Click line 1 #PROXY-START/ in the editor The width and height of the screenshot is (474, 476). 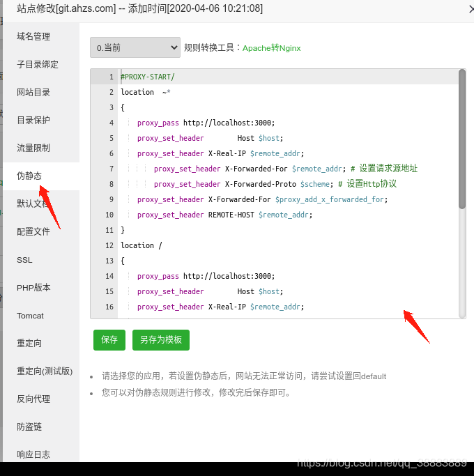(x=148, y=77)
